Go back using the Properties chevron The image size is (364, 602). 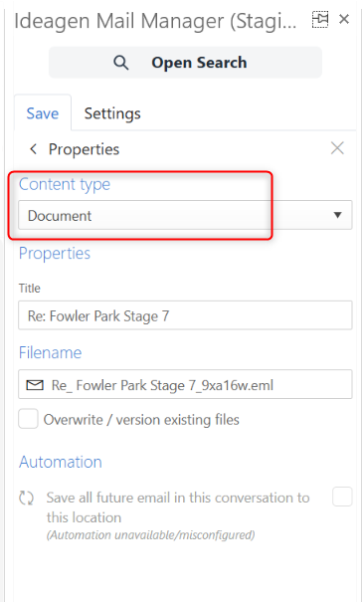pyautogui.click(x=34, y=149)
